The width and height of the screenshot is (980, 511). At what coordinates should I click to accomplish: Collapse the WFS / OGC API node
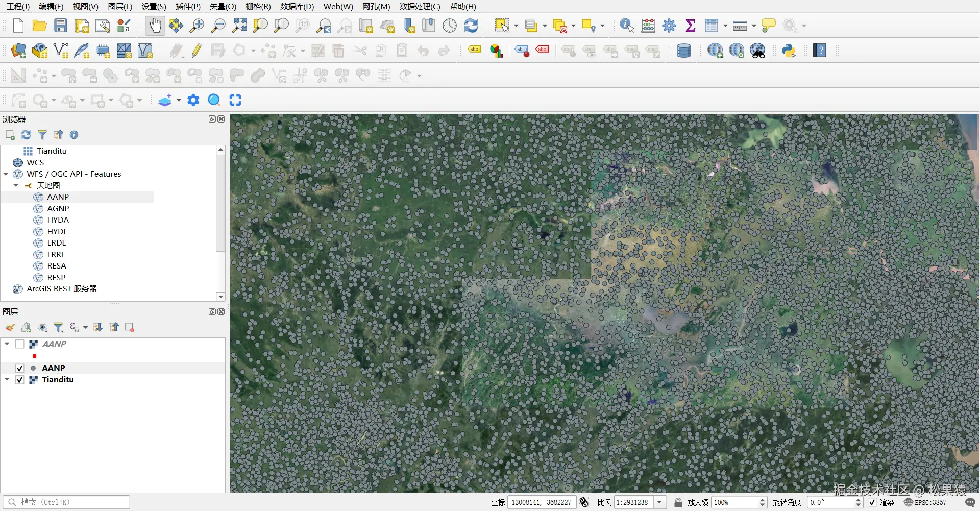coord(6,174)
